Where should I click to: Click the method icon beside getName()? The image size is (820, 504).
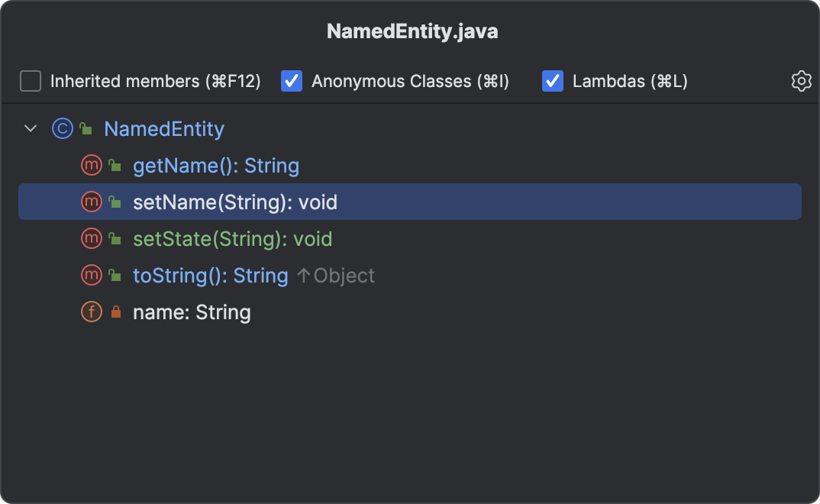click(92, 165)
